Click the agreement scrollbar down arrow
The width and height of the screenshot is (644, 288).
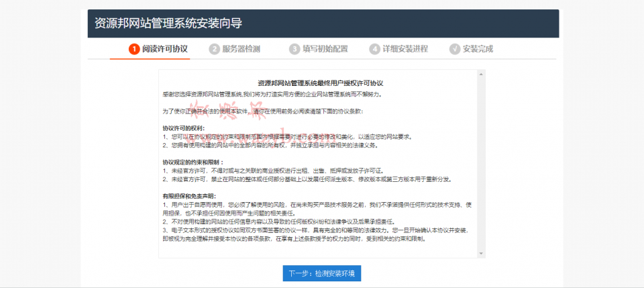tap(482, 254)
